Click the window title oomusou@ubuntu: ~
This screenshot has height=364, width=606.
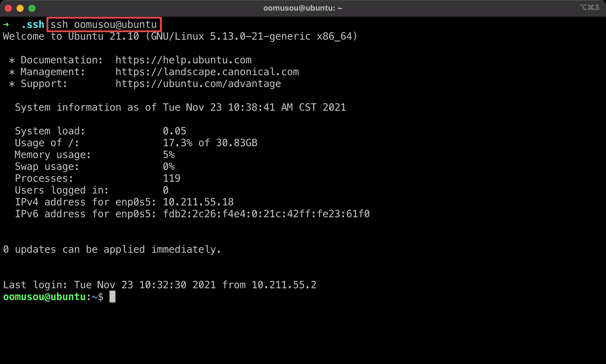click(303, 8)
